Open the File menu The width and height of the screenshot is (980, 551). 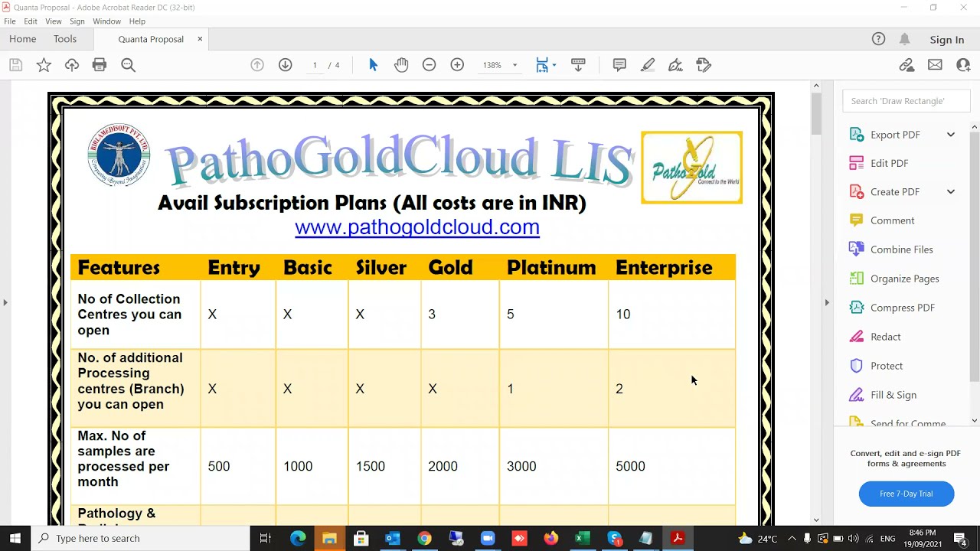10,21
